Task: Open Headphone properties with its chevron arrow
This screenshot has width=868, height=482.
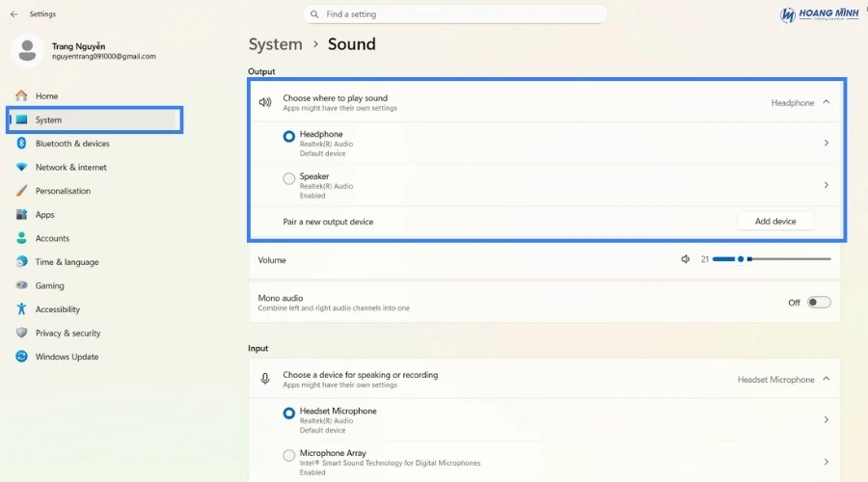Action: (827, 144)
